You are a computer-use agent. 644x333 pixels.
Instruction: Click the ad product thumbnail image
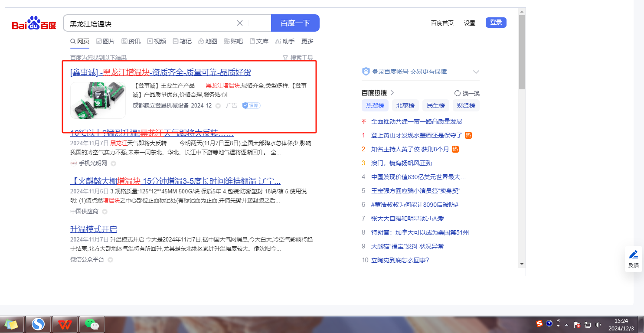pyautogui.click(x=98, y=100)
